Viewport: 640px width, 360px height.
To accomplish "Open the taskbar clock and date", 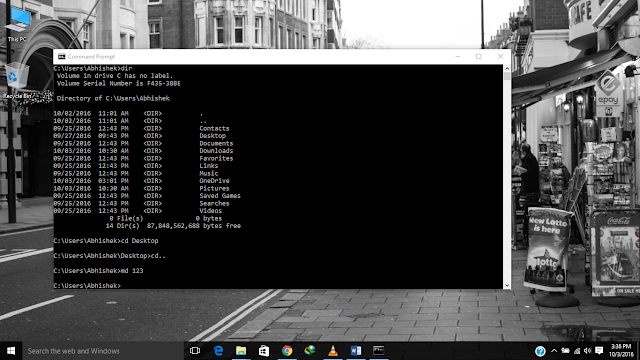I will tap(621, 351).
